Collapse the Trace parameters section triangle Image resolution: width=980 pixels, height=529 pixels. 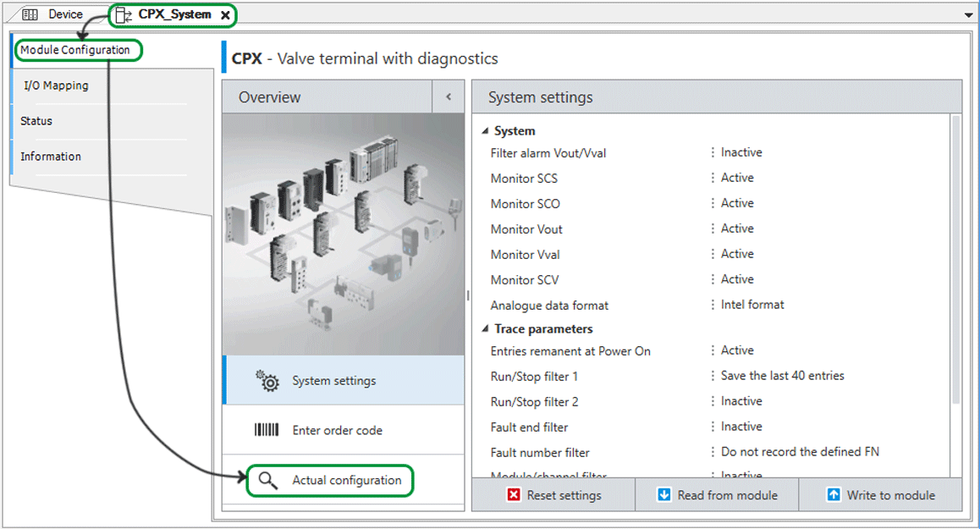click(485, 329)
